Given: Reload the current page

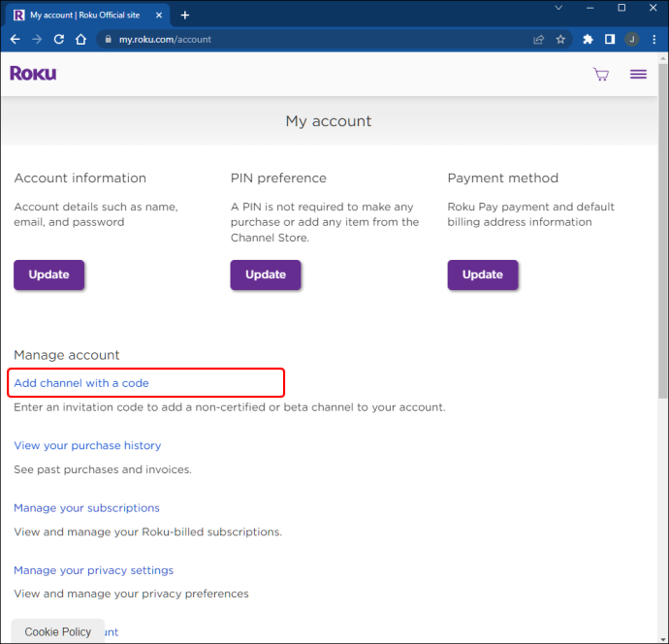Looking at the screenshot, I should point(59,39).
